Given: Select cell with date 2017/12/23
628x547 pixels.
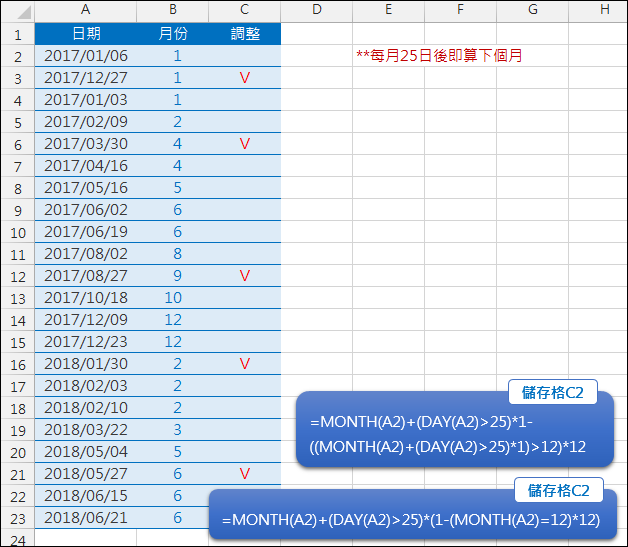Looking at the screenshot, I should coord(86,342).
